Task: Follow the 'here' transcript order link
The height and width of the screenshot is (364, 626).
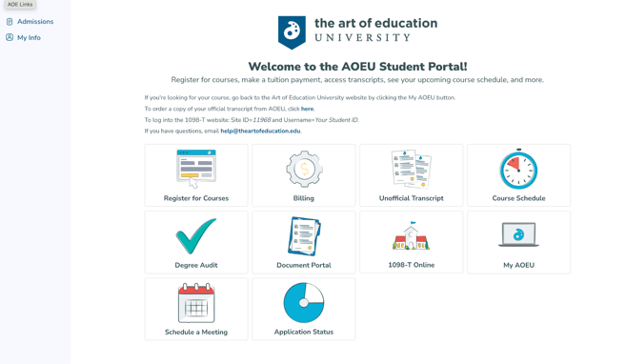Action: coord(307,109)
